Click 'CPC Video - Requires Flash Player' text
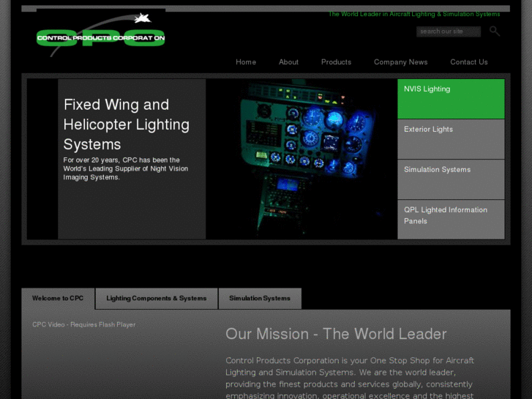This screenshot has height=399, width=532. click(x=84, y=324)
